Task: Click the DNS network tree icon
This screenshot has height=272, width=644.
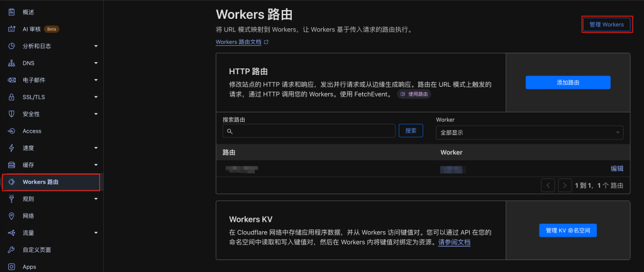Action: (x=11, y=63)
